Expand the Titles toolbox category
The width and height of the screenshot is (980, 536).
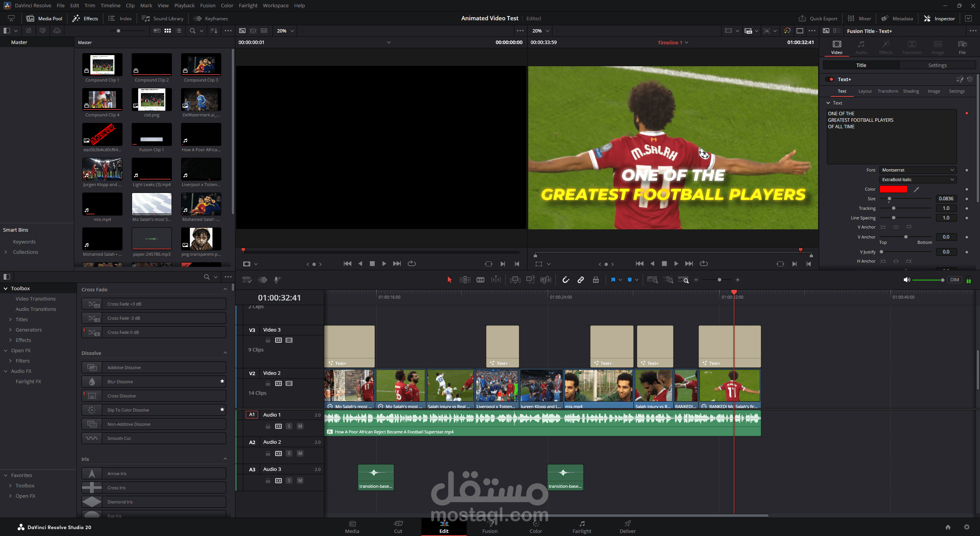(x=10, y=319)
